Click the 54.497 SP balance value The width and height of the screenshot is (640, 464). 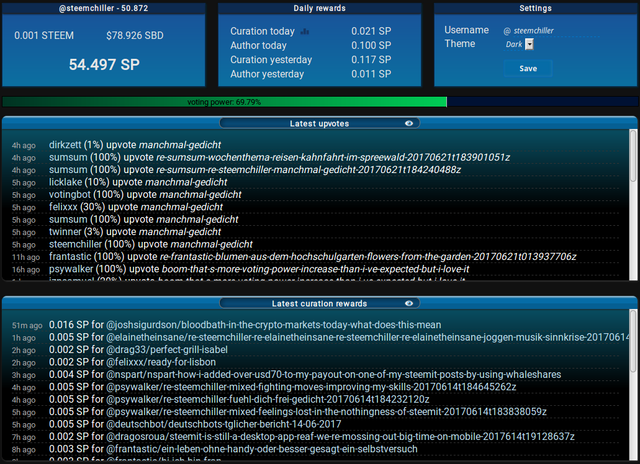[104, 64]
